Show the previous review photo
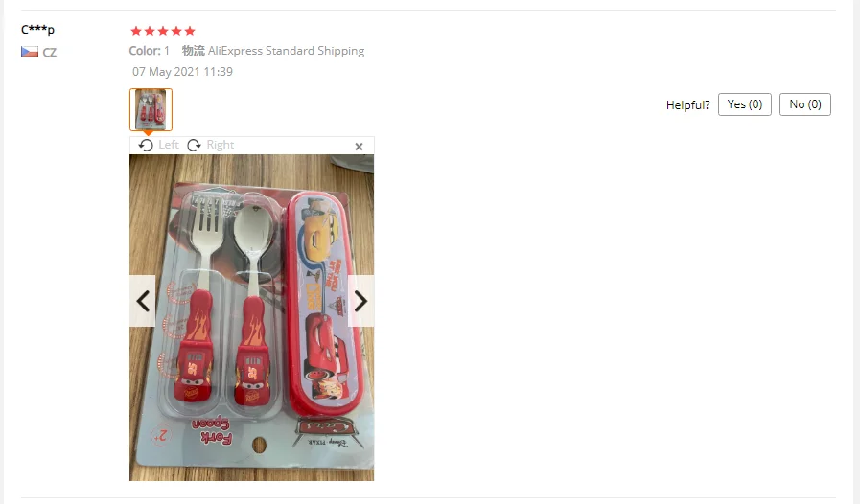Image resolution: width=860 pixels, height=504 pixels. point(143,301)
